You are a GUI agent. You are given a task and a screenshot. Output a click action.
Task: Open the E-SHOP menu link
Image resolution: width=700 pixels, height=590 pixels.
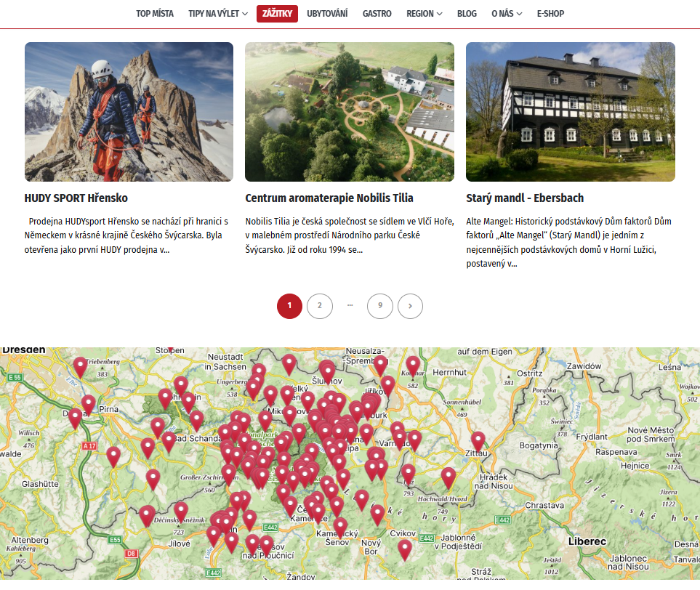(x=550, y=14)
